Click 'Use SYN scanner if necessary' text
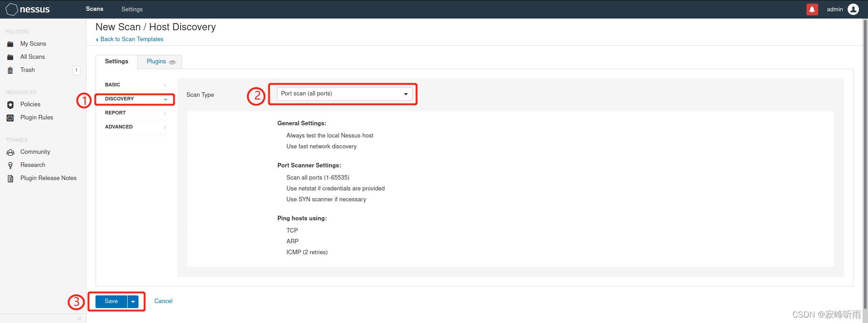Image resolution: width=868 pixels, height=323 pixels. (x=326, y=199)
